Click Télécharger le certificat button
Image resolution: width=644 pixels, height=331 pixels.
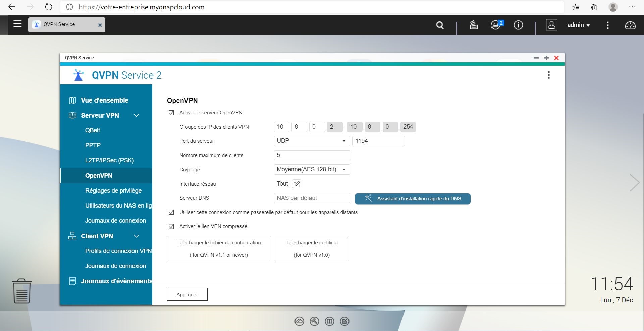click(312, 249)
